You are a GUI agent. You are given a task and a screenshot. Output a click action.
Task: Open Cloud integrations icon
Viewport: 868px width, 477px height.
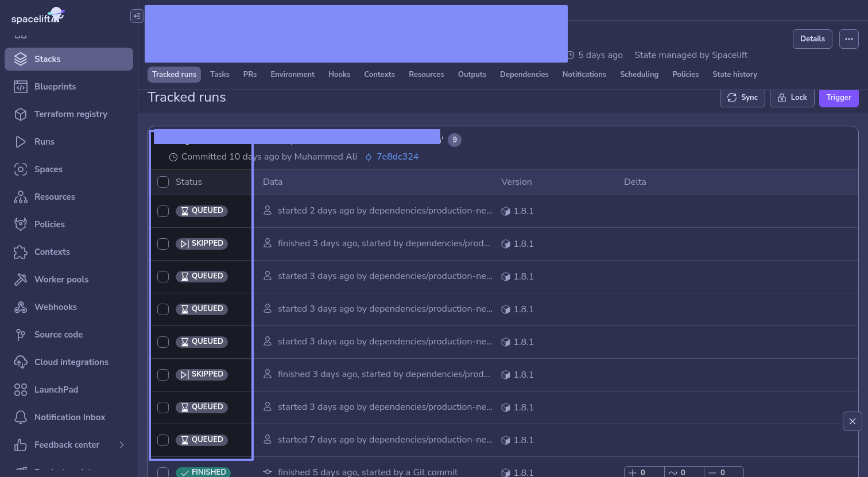[21, 362]
